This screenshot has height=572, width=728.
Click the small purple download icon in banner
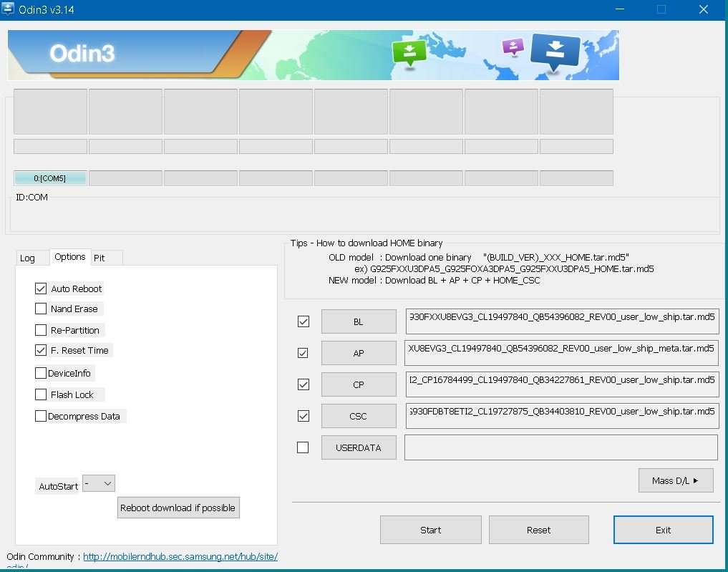pyautogui.click(x=513, y=47)
